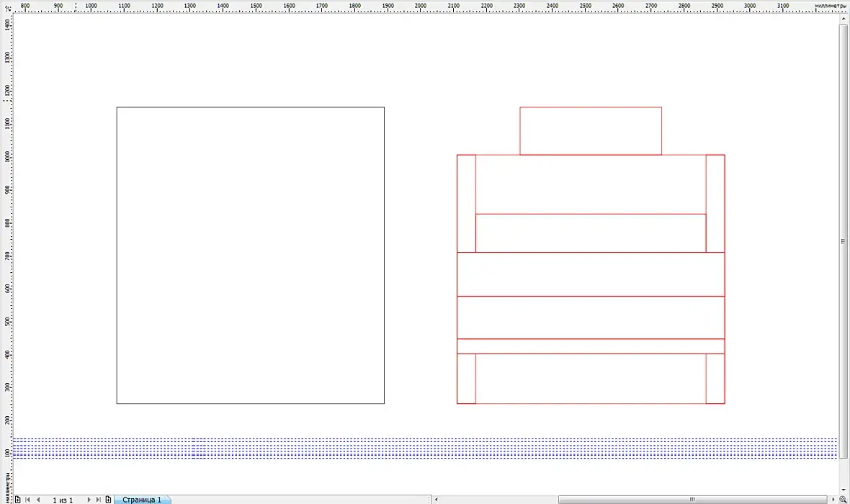
Task: Click the ruler origin icon at top-left corner
Action: click(x=8, y=8)
